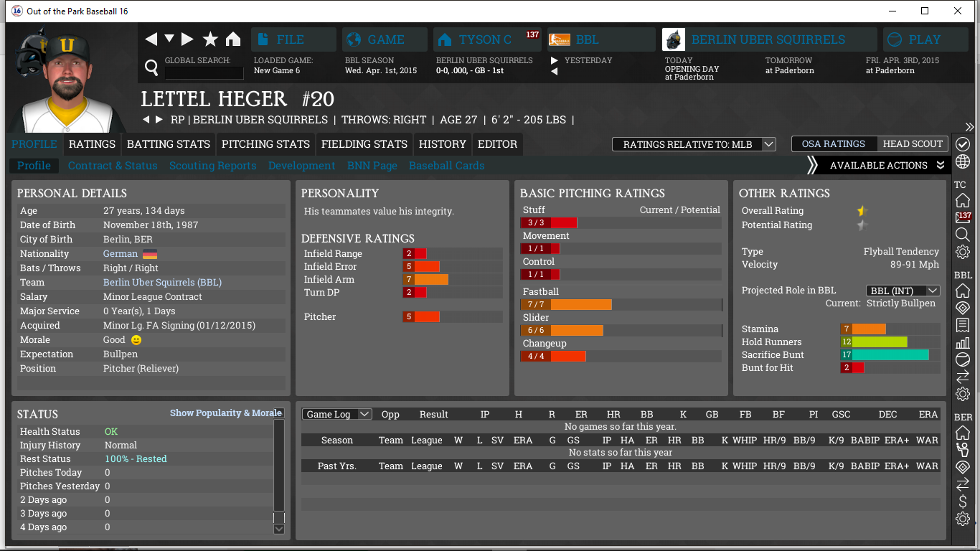Show next player with arrow under name
Viewport: 980px width, 551px height.
pyautogui.click(x=159, y=120)
